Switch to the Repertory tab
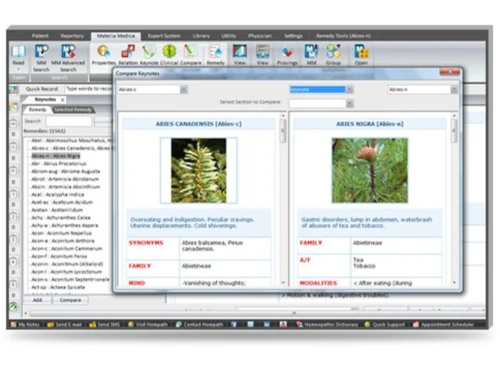 coord(72,36)
